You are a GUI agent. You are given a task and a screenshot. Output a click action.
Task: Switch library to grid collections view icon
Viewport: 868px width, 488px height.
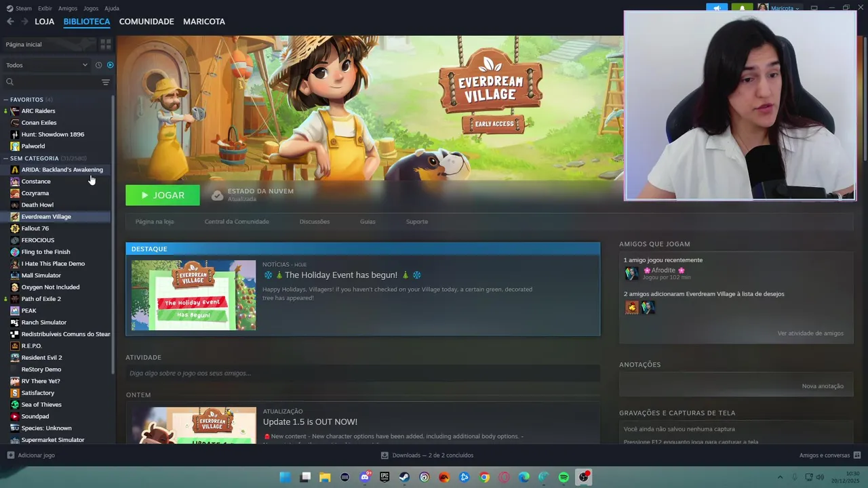pos(106,44)
